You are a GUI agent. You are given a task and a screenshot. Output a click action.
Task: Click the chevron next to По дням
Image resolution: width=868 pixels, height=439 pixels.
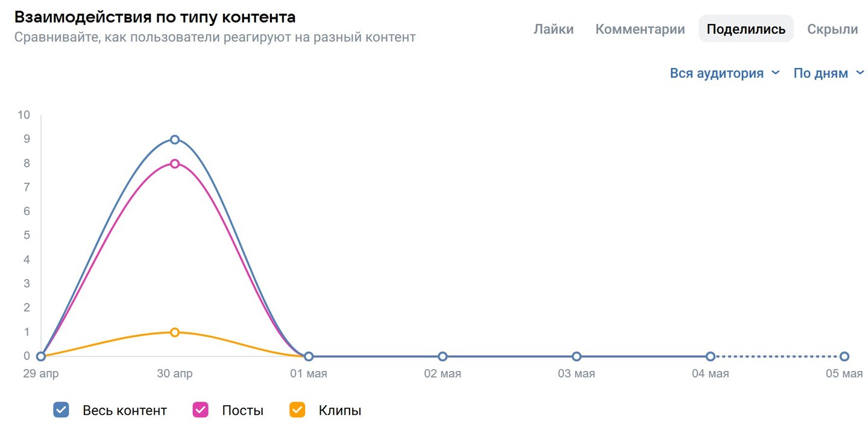coord(860,73)
